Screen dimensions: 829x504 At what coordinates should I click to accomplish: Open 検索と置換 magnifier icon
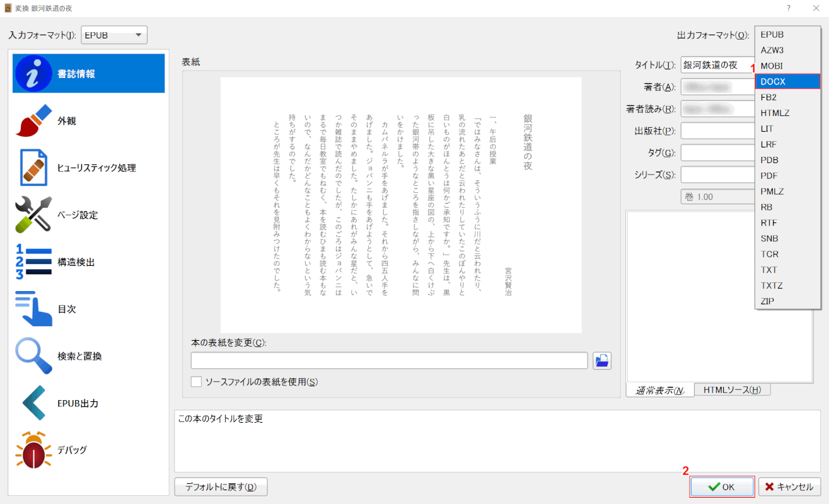click(34, 356)
